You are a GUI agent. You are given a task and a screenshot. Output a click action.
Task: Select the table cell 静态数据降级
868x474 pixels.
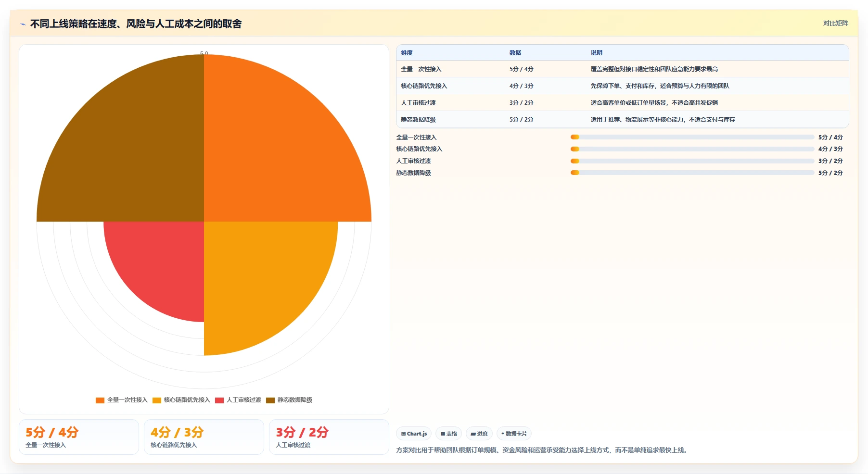[x=418, y=120]
